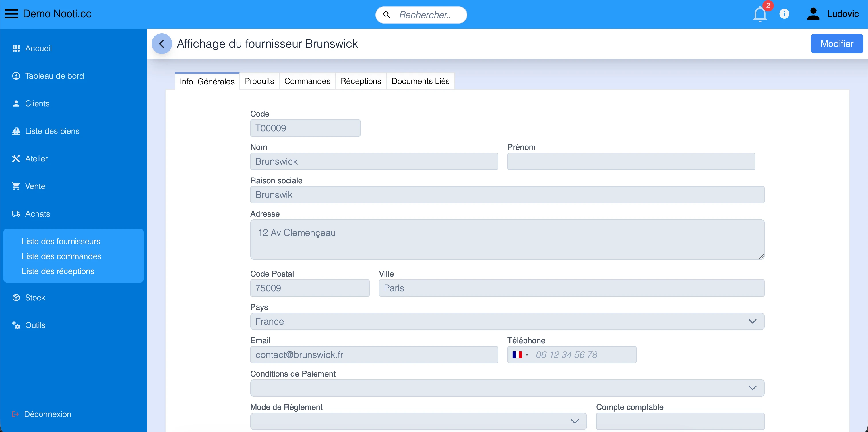
Task: Open the hamburger menu next to Demo Nooti.cc
Action: tap(11, 14)
